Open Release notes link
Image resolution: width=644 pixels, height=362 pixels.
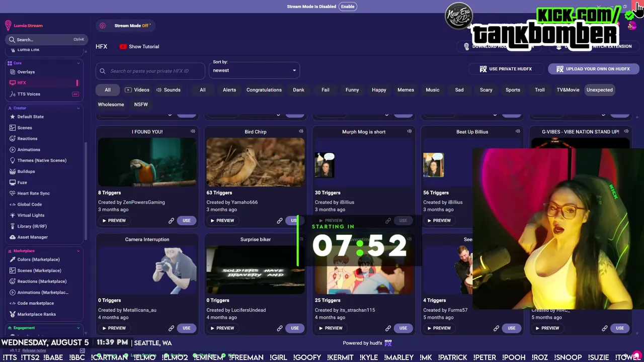coord(34,350)
